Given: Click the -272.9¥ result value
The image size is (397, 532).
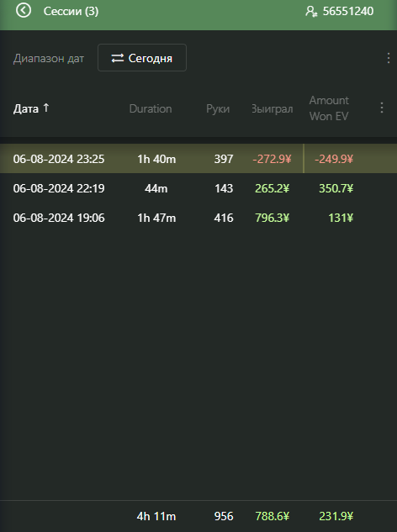Looking at the screenshot, I should [x=272, y=159].
